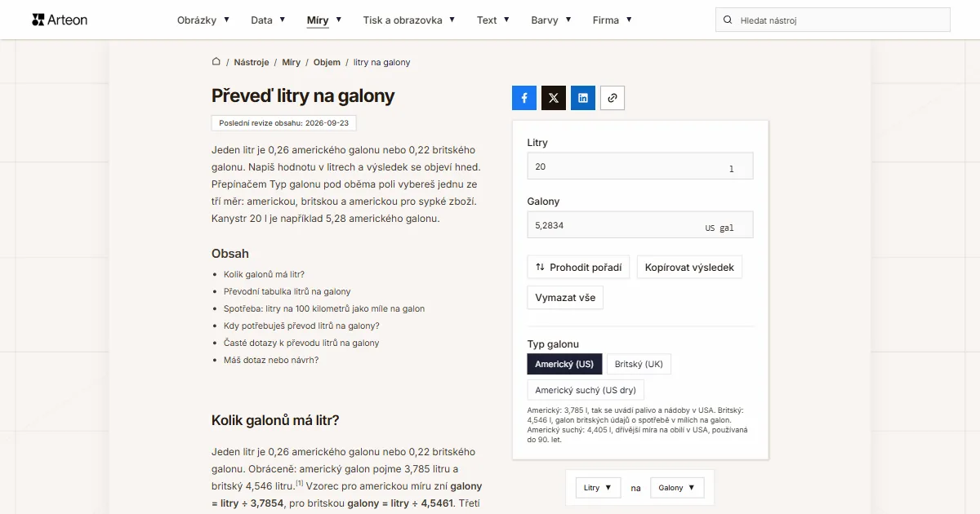Go to home via breadcrumb house icon
This screenshot has height=514, width=980.
click(216, 62)
